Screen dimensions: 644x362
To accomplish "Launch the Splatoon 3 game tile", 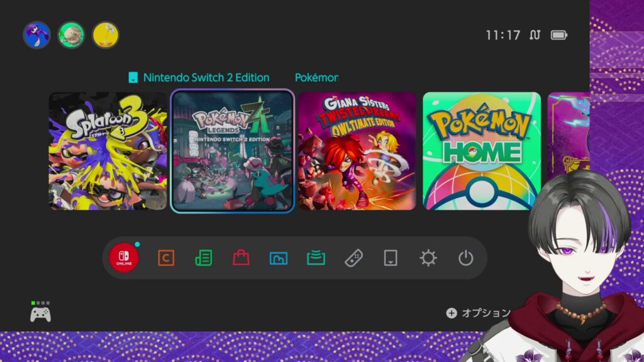I will coord(108,151).
